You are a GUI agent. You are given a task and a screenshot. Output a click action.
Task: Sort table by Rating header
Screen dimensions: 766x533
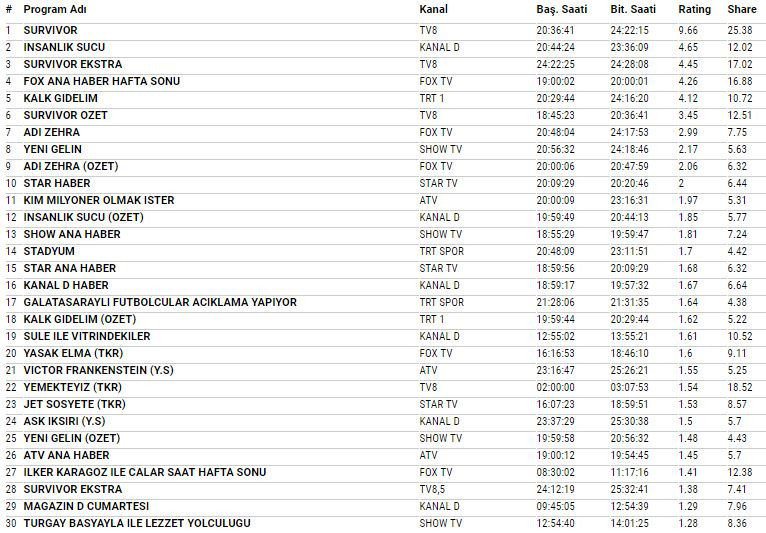click(695, 9)
